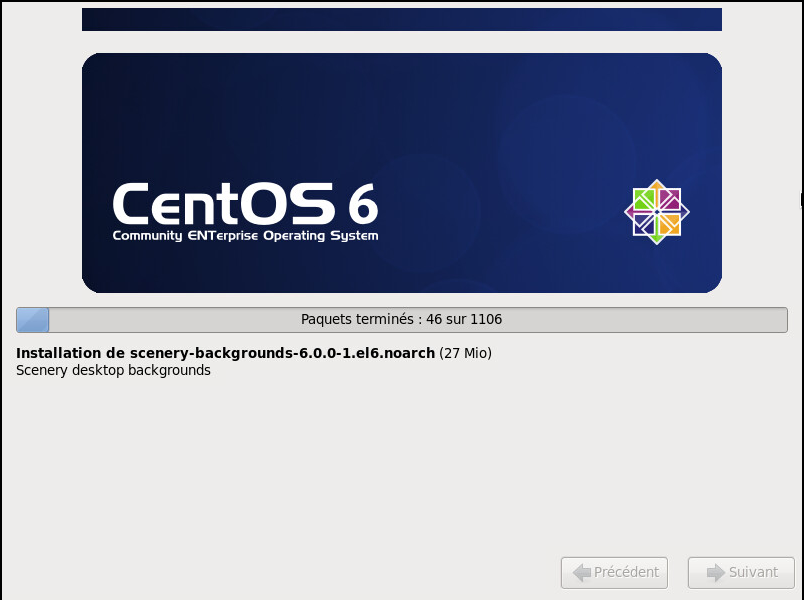Click the "Scenery desktop backgrounds" description
The width and height of the screenshot is (804, 600).
(x=114, y=370)
